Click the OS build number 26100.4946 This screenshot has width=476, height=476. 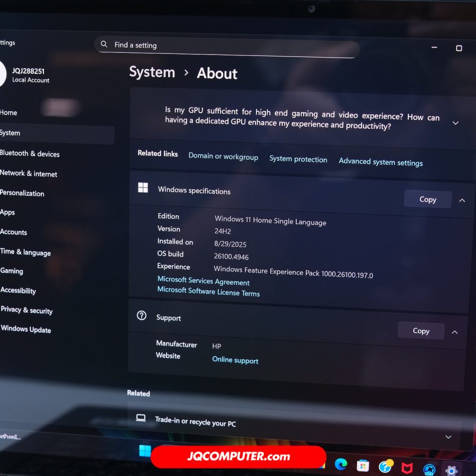click(x=231, y=257)
